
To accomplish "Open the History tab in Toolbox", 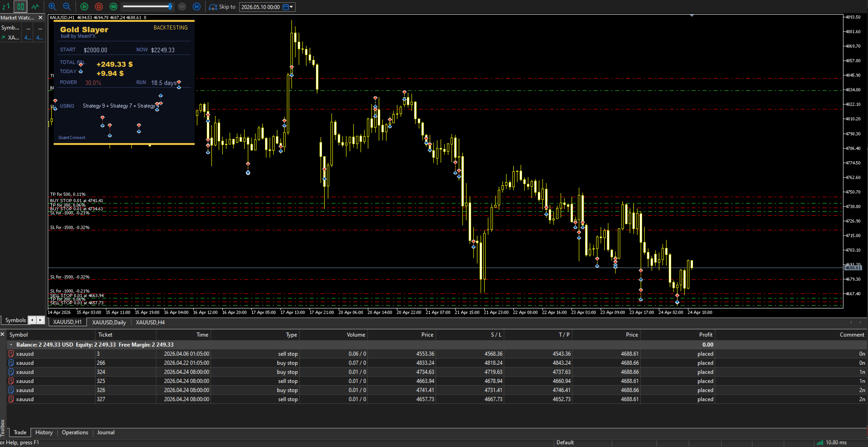I will (44, 432).
